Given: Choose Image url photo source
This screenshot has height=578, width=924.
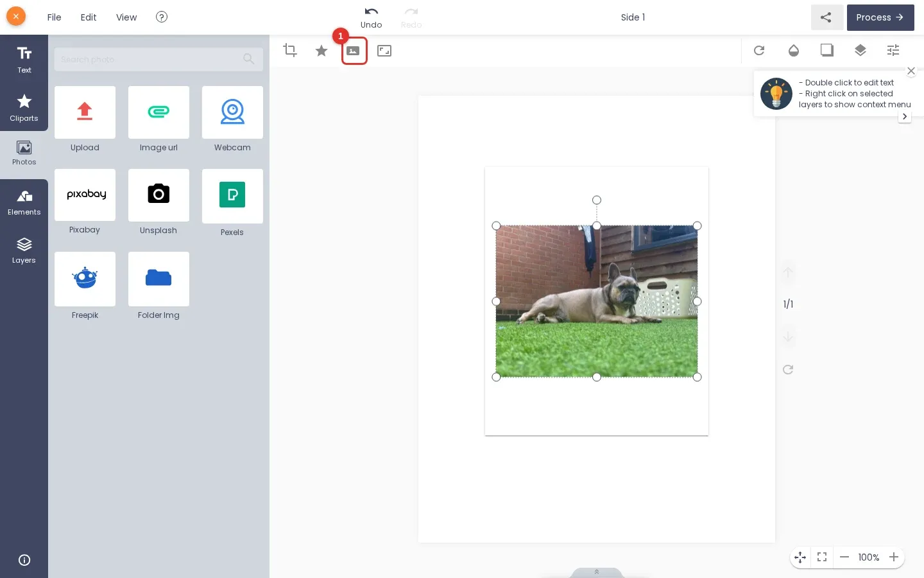Looking at the screenshot, I should click(x=158, y=112).
